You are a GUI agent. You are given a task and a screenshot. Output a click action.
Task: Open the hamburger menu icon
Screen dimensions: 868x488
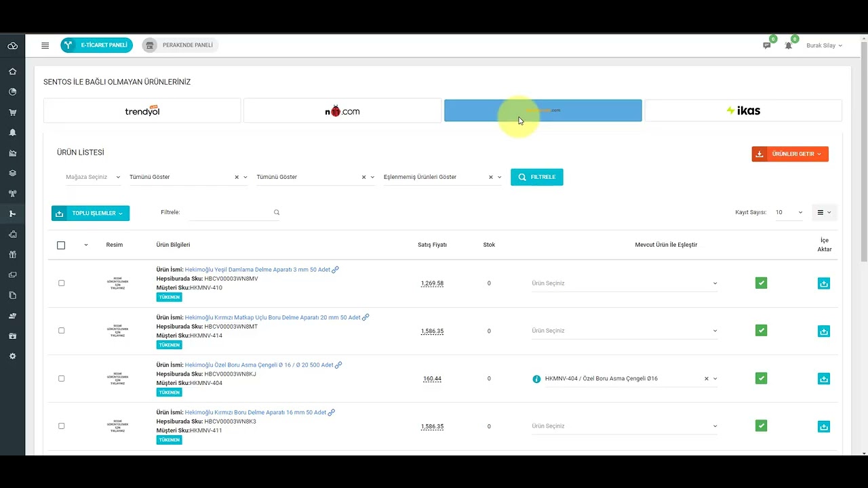coord(45,45)
